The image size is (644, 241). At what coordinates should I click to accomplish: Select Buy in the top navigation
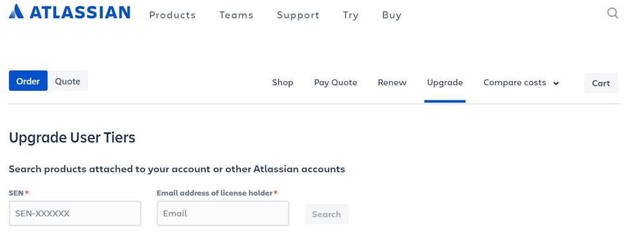coord(392,15)
